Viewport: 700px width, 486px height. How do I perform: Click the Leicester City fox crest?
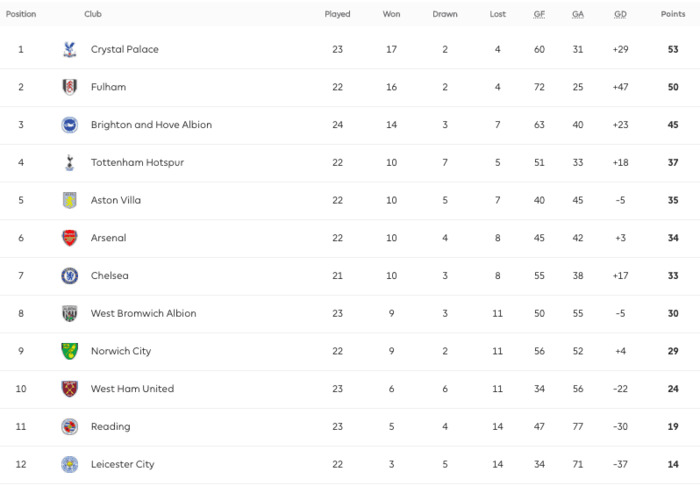click(70, 464)
